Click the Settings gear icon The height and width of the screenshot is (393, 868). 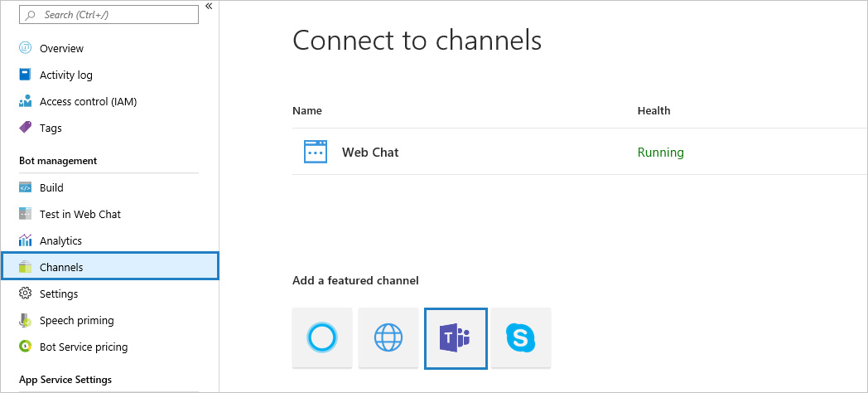coord(25,294)
